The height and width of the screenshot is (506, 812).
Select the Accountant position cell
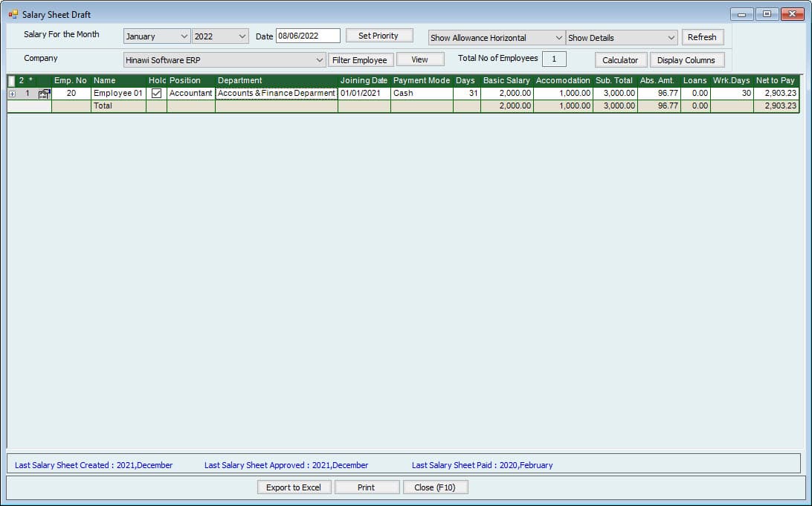point(190,94)
